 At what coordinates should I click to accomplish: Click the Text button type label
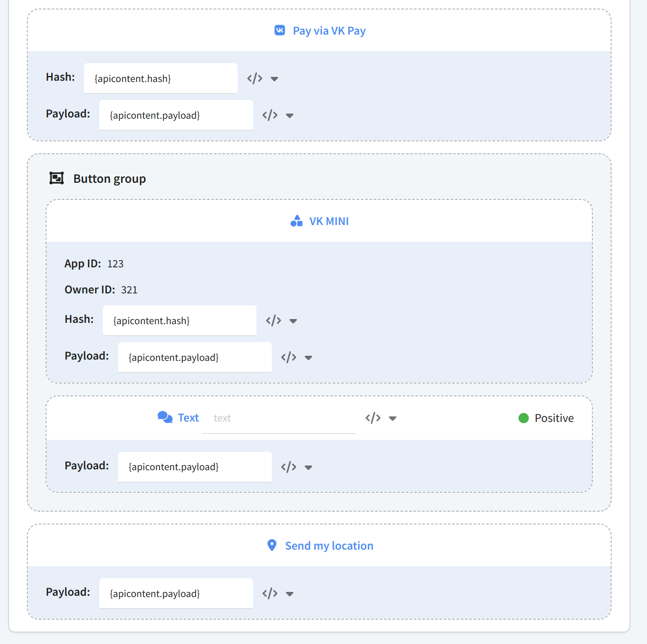tap(188, 418)
